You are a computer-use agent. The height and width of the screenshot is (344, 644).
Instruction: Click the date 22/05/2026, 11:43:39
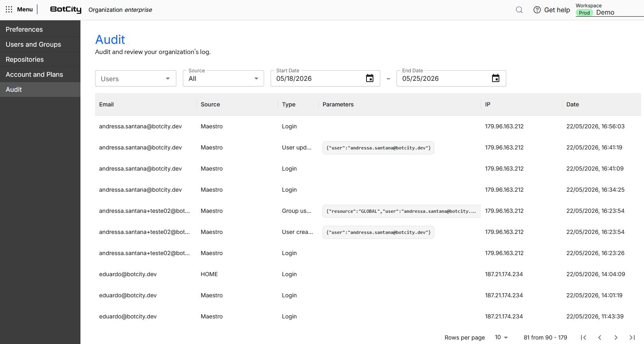(595, 316)
